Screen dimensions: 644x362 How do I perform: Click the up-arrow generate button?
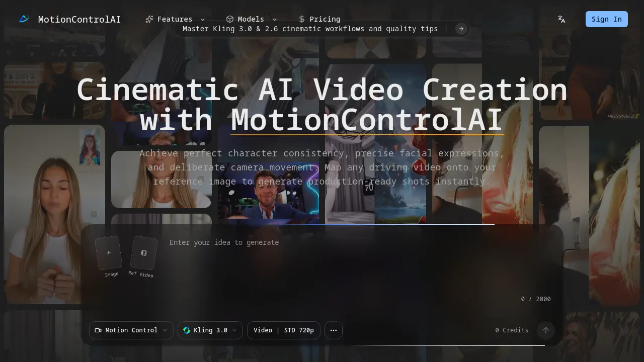(x=546, y=330)
